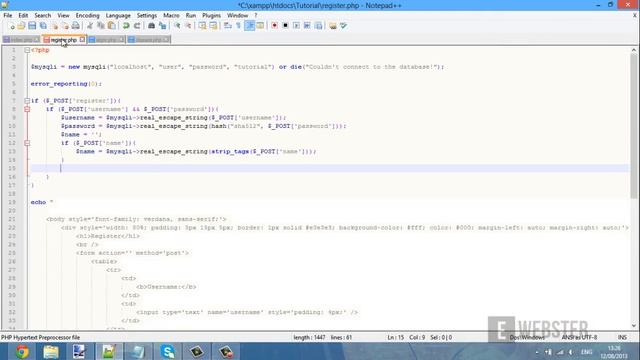640x360 pixels.
Task: Click the Save All toolbar icon
Action: pyautogui.click(x=43, y=26)
